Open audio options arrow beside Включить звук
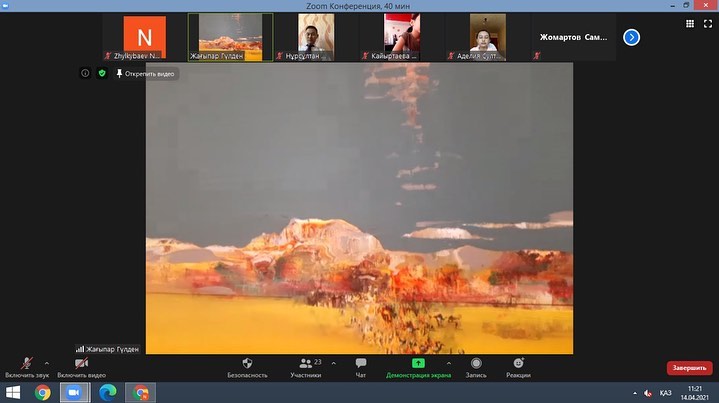Viewport: 719px width, 403px height. 47,364
